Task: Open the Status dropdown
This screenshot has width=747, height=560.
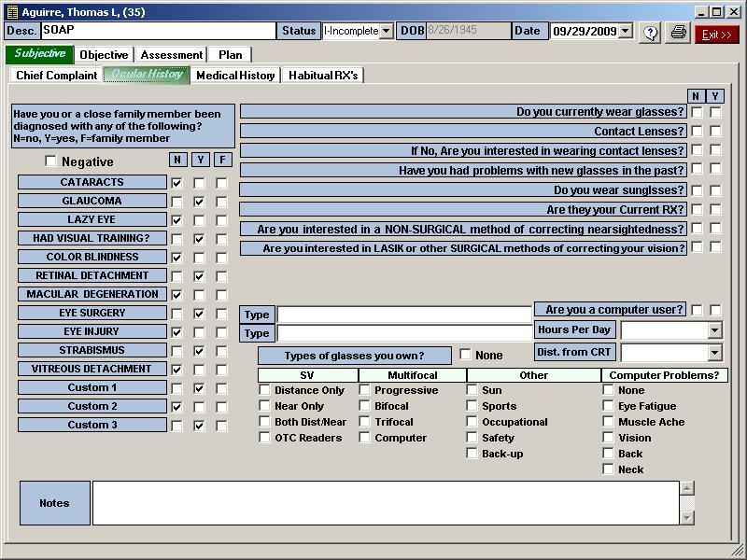Action: point(386,31)
